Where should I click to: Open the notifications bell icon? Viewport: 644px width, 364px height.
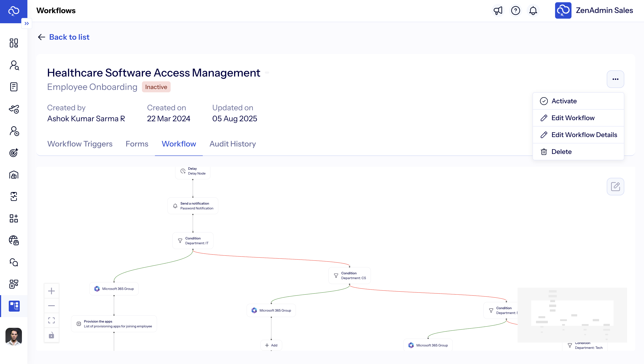click(x=533, y=10)
